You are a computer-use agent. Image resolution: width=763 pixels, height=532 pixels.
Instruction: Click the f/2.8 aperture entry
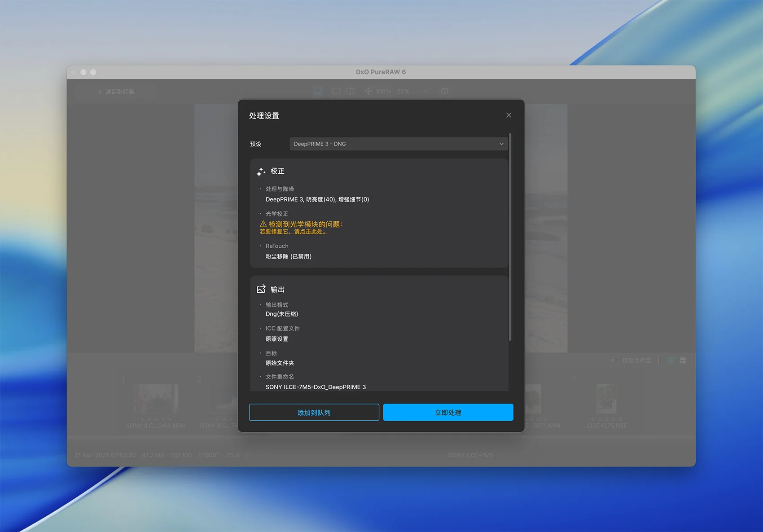pyautogui.click(x=232, y=455)
